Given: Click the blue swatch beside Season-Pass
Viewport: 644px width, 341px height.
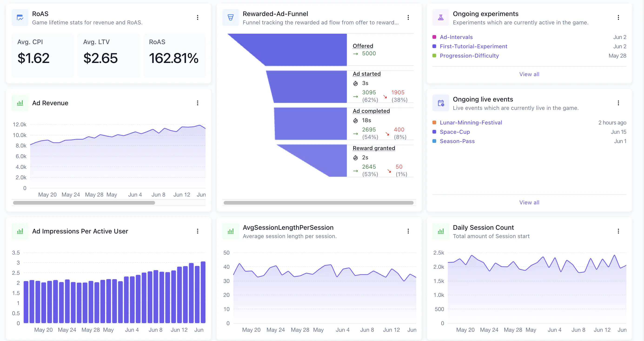Looking at the screenshot, I should pos(434,141).
